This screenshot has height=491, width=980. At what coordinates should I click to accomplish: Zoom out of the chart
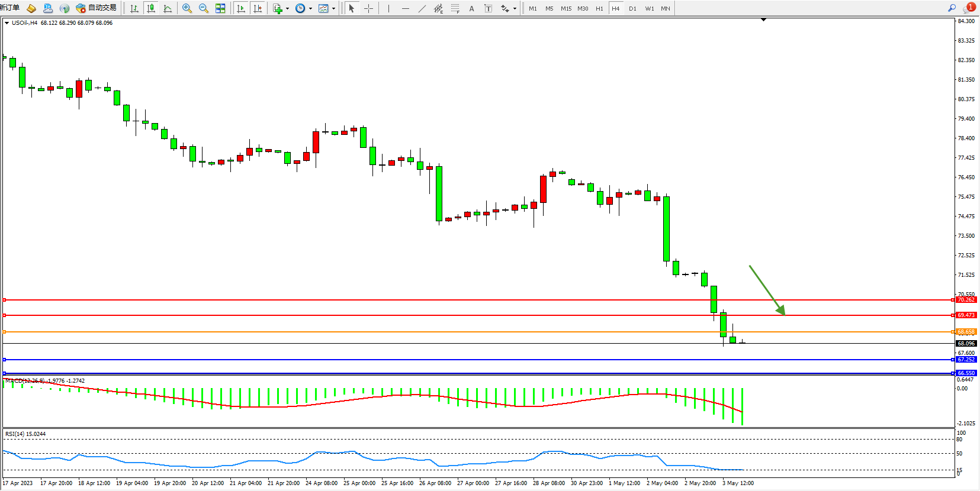(x=204, y=8)
